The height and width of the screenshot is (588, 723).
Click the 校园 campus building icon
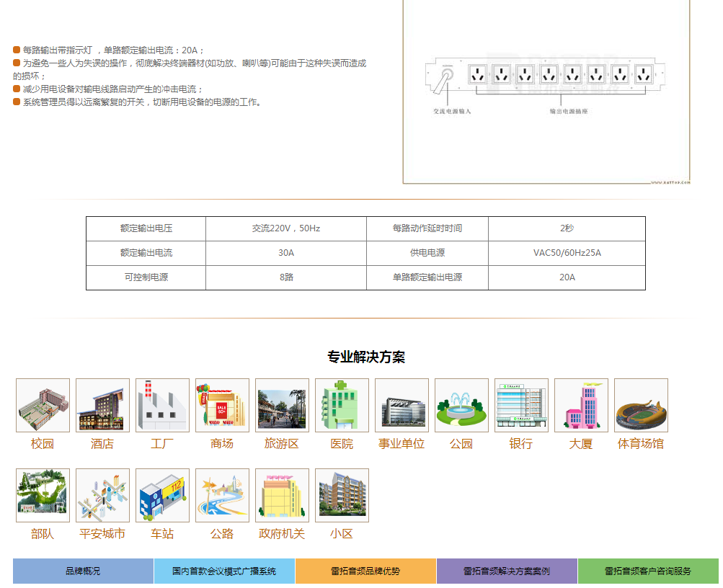[43, 406]
